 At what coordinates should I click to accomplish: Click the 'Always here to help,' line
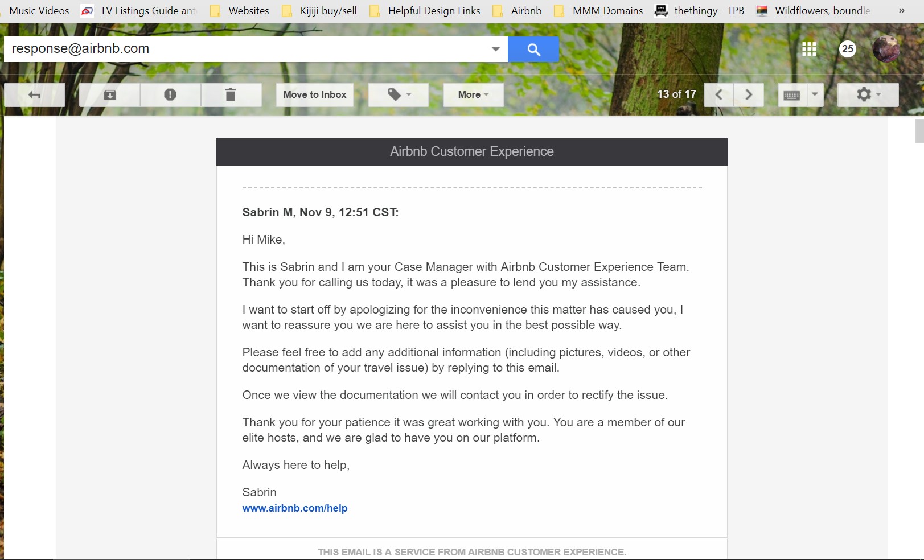(x=296, y=465)
